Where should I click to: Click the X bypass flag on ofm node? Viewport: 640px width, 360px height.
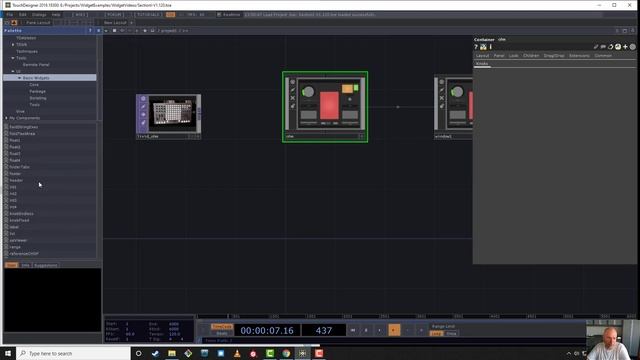pyautogui.click(x=293, y=98)
